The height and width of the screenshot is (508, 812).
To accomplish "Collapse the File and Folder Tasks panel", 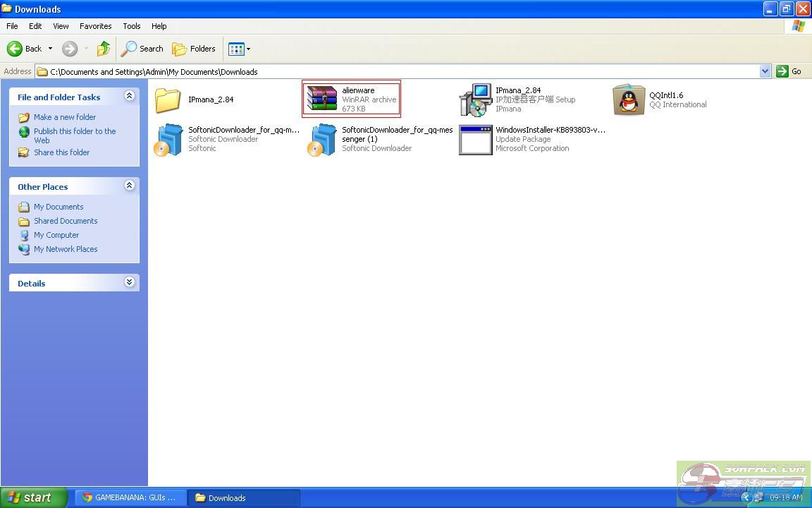I will (x=129, y=96).
